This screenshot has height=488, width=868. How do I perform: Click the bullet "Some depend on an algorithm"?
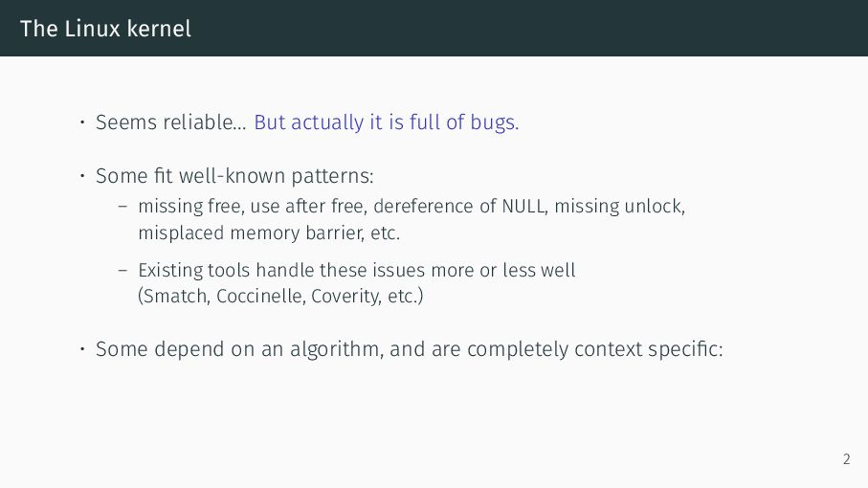[x=409, y=349]
